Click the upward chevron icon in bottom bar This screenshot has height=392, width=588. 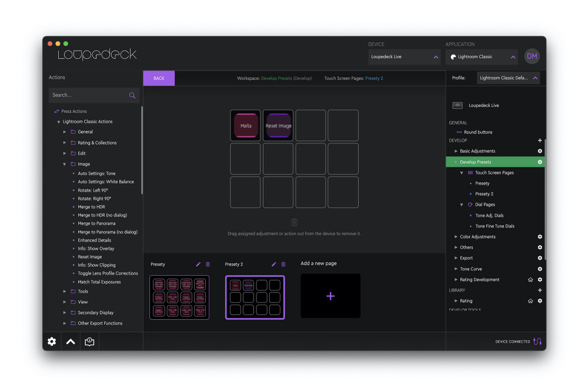[71, 341]
